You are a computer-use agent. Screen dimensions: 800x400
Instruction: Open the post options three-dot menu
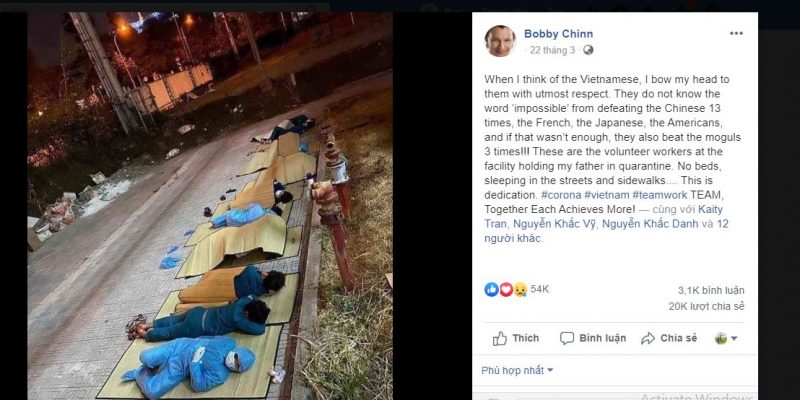(x=736, y=33)
